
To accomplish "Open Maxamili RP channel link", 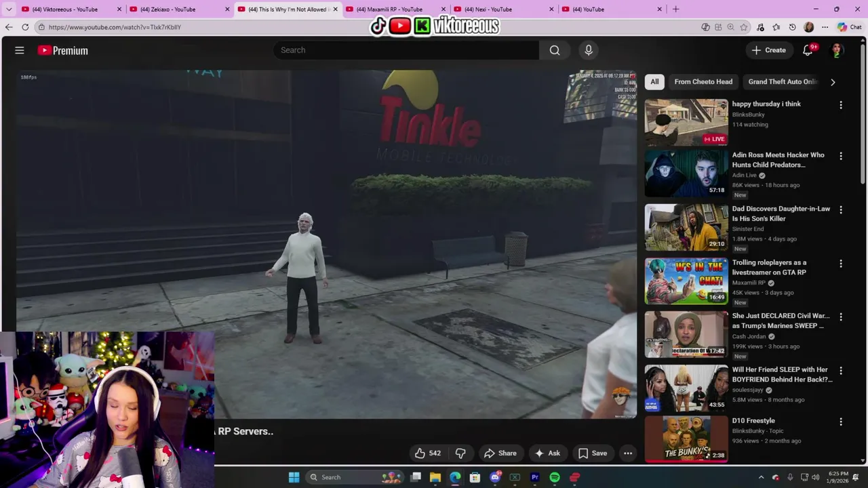I will click(x=749, y=283).
